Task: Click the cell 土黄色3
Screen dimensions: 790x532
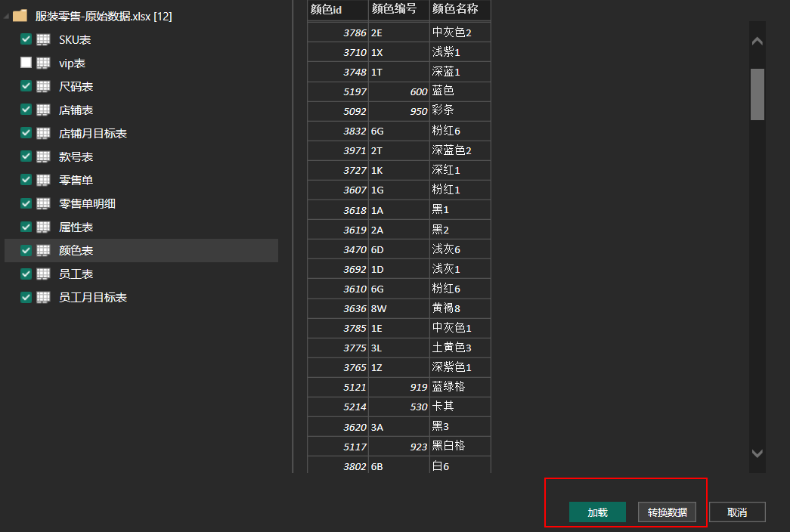Action: tap(460, 348)
